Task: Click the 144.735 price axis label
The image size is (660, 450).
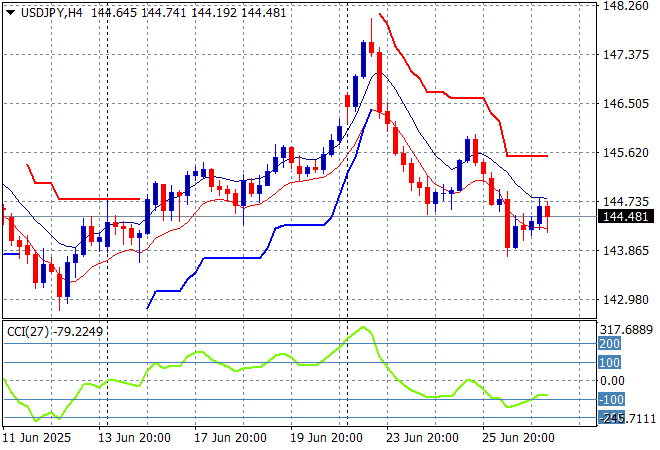Action: [626, 202]
